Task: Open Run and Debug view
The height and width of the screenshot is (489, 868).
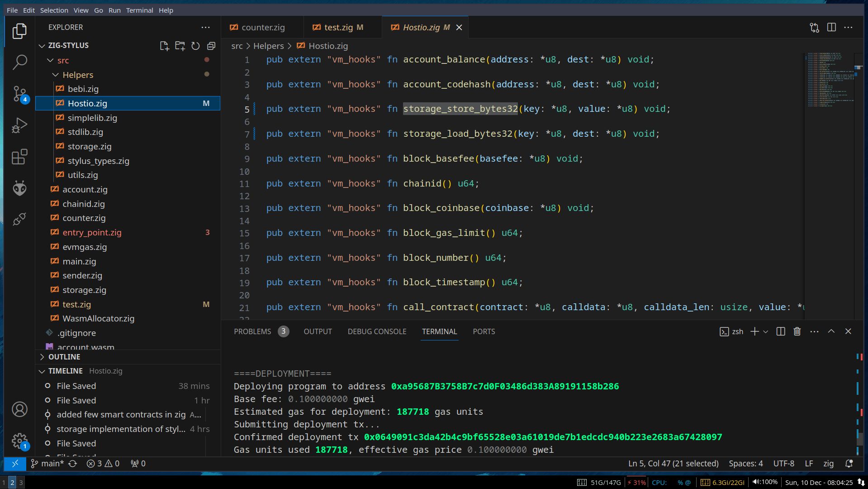Action: tap(19, 125)
